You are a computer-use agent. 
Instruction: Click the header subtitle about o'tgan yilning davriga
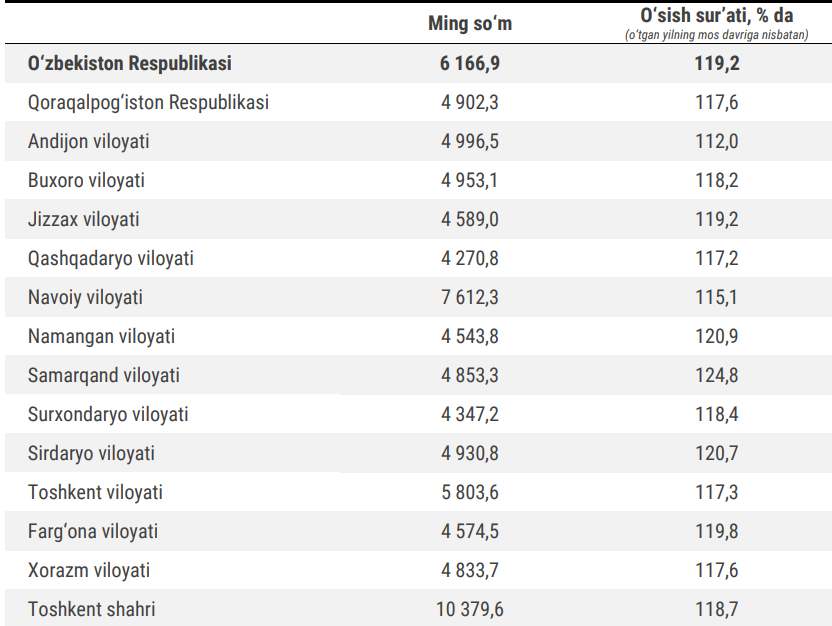(716, 35)
